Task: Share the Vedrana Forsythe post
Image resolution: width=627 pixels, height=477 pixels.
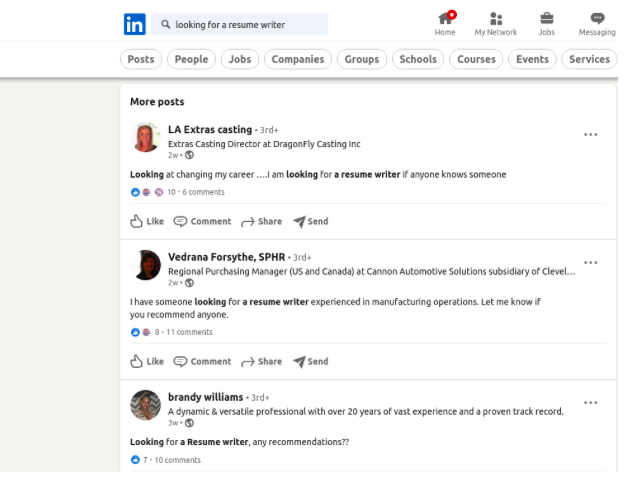Action: tap(261, 361)
